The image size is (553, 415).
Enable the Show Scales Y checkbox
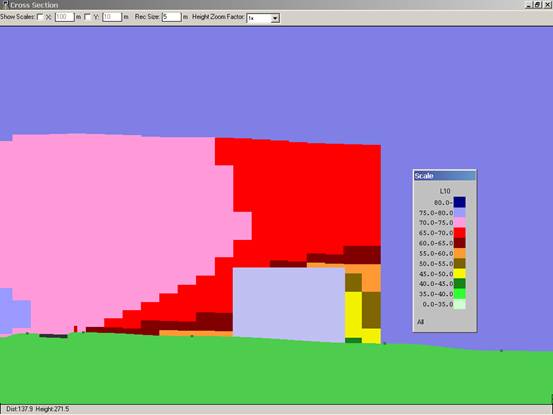pos(87,17)
